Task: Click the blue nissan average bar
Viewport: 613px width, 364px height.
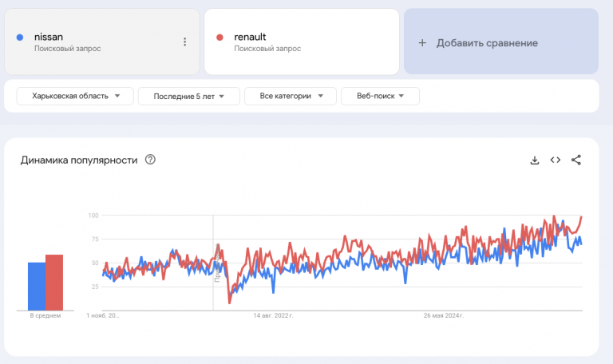Action: (37, 286)
